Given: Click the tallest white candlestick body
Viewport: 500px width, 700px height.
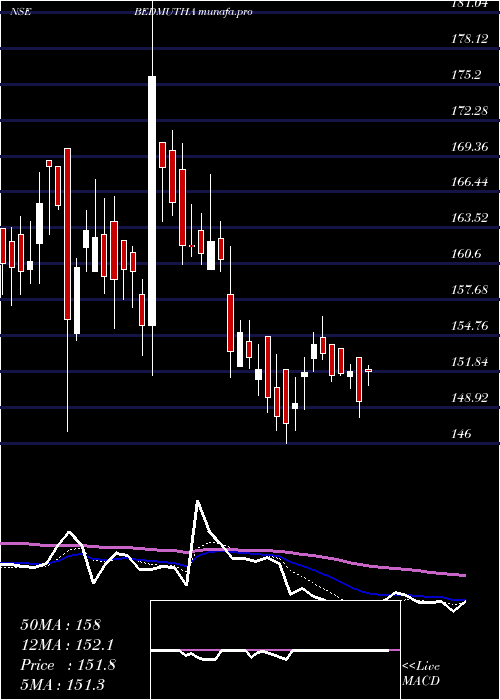Looking at the screenshot, I should pos(152,201).
